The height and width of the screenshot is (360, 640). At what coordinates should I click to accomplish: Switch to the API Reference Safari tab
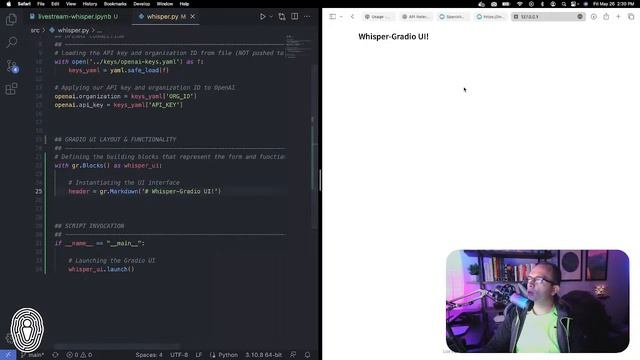coord(415,17)
